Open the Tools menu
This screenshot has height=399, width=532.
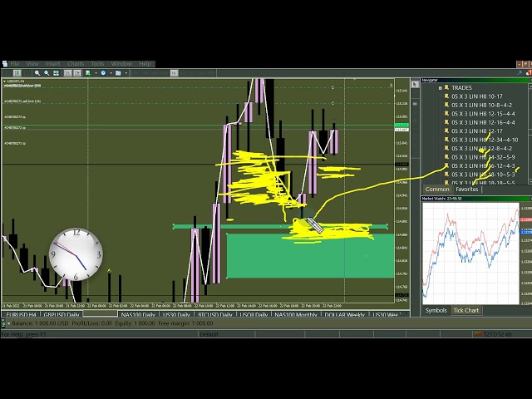click(x=98, y=64)
